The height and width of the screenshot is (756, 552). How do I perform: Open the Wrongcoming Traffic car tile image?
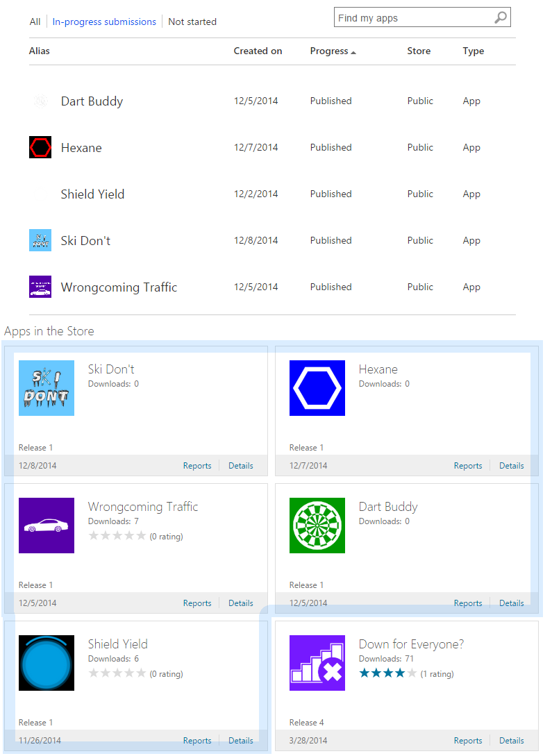(x=47, y=526)
